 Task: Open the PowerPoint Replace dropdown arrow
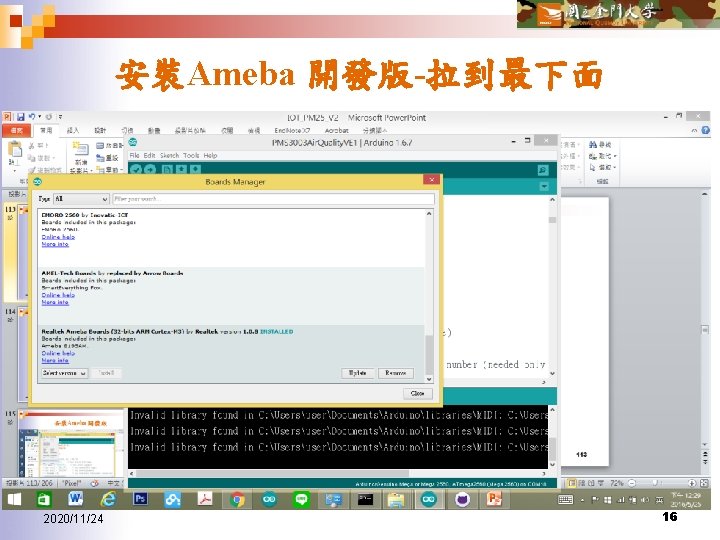pos(615,156)
